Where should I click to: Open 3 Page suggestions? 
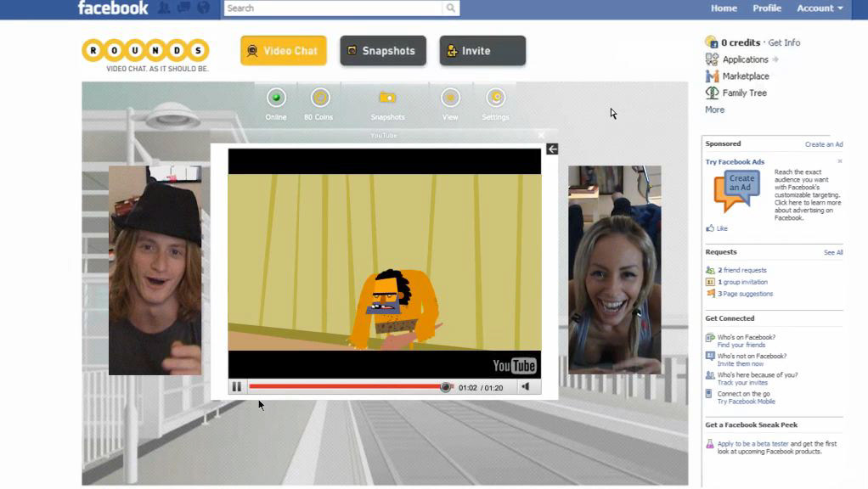click(x=746, y=294)
